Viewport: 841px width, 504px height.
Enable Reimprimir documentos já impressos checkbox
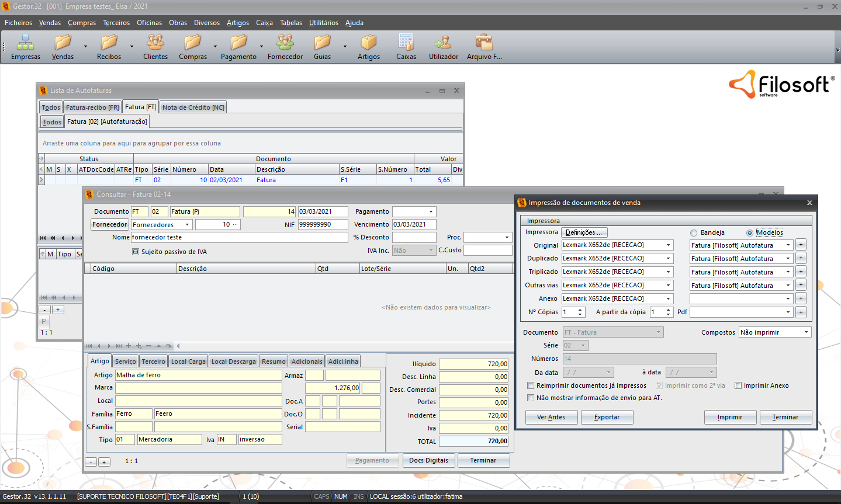(x=531, y=385)
